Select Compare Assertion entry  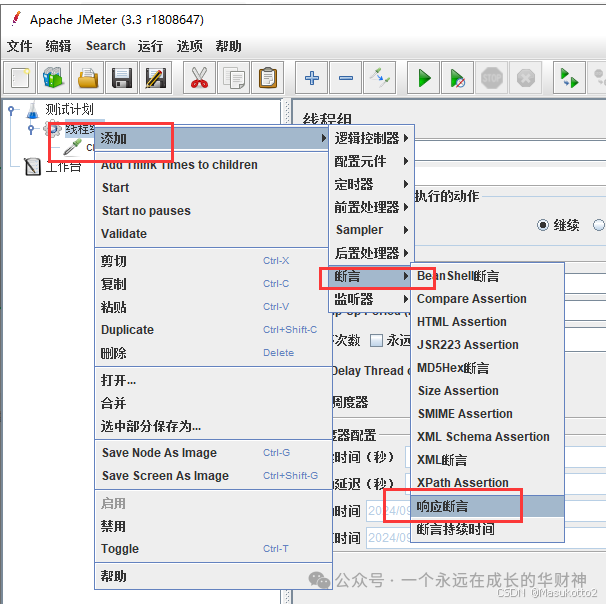[x=487, y=299]
